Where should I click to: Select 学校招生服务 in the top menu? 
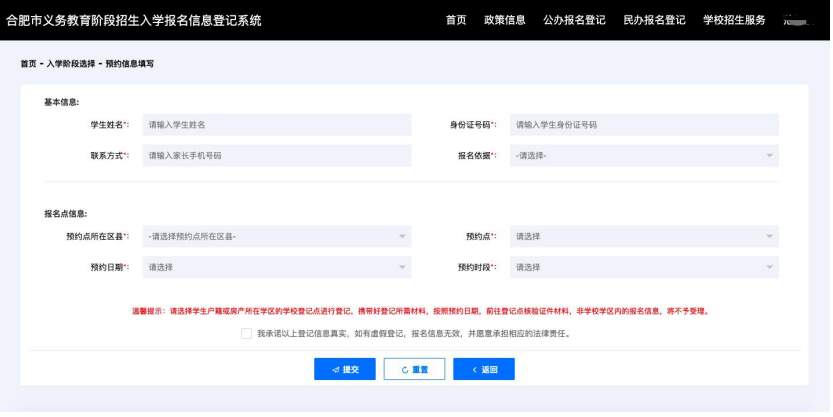click(734, 20)
